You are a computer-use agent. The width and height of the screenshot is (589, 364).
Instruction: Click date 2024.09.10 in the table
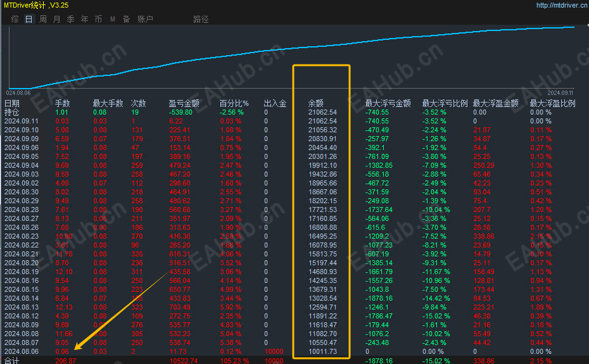coord(22,130)
